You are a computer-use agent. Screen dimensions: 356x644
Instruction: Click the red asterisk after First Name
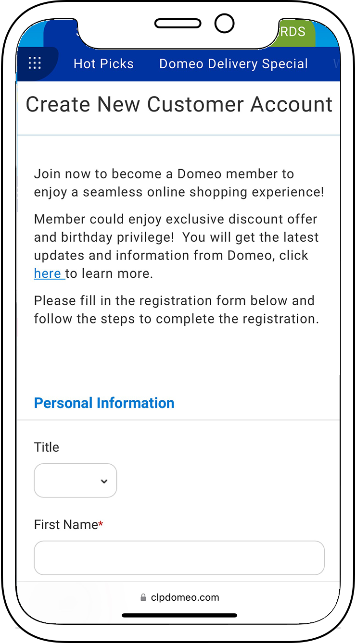(x=101, y=525)
